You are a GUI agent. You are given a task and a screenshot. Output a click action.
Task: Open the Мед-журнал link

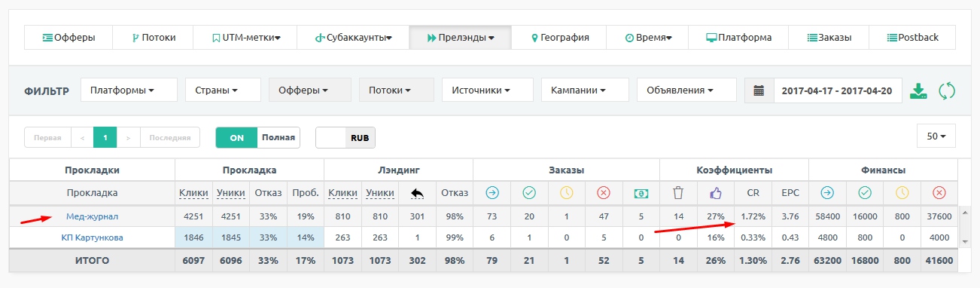pyautogui.click(x=92, y=216)
